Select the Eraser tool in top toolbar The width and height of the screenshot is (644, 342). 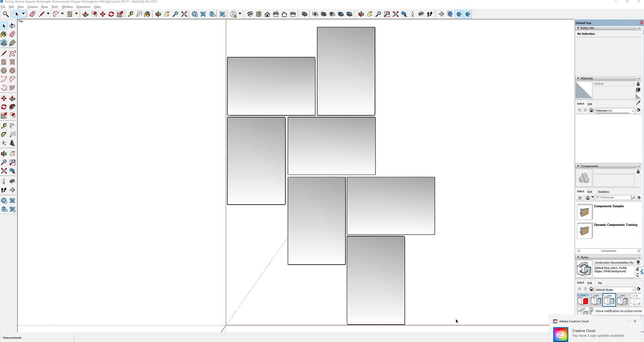pos(32,14)
